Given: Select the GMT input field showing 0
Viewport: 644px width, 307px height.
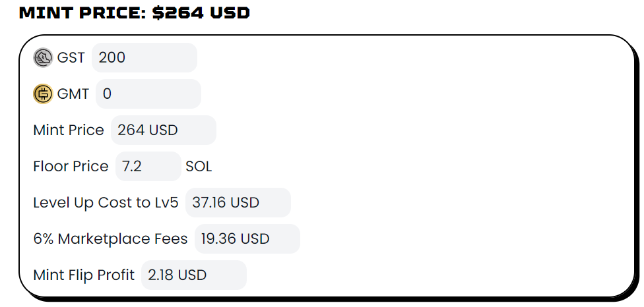Looking at the screenshot, I should point(148,94).
